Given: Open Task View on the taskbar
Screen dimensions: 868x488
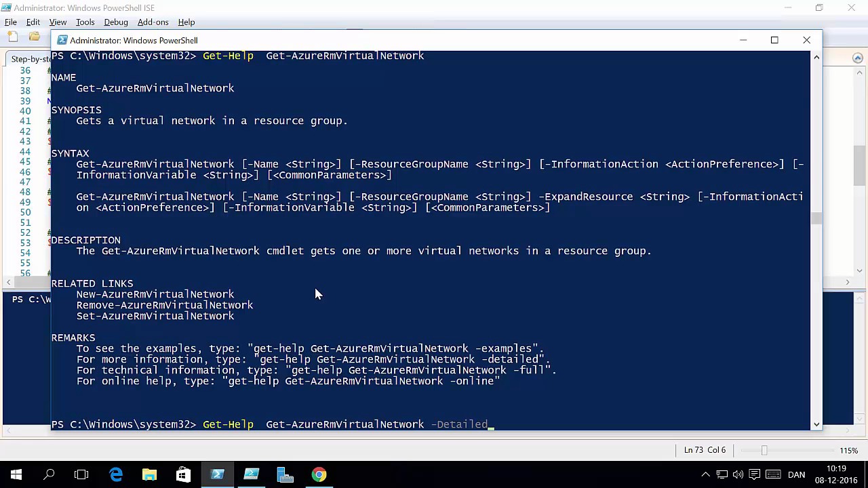Looking at the screenshot, I should tap(81, 474).
